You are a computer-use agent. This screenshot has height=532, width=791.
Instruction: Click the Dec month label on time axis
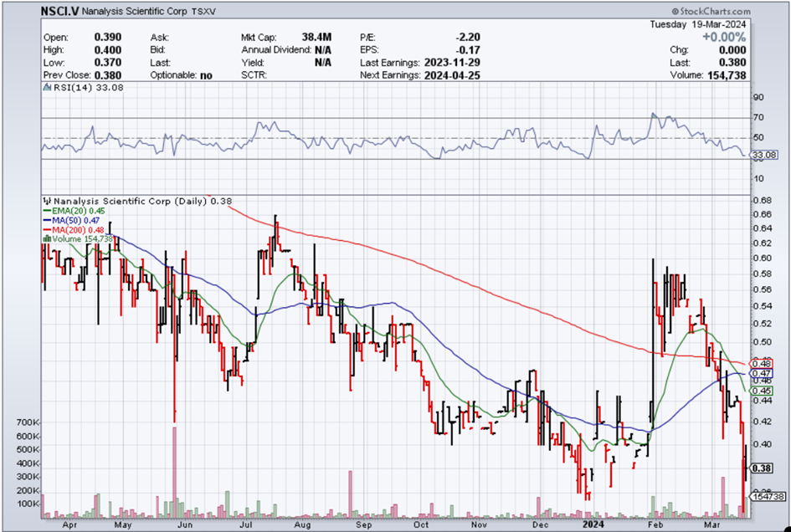(540, 524)
